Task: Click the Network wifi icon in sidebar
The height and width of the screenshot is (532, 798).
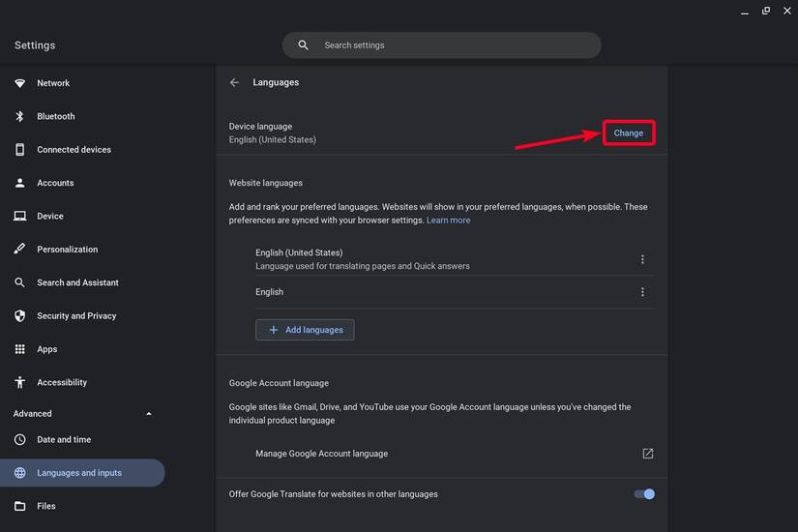Action: click(x=19, y=83)
